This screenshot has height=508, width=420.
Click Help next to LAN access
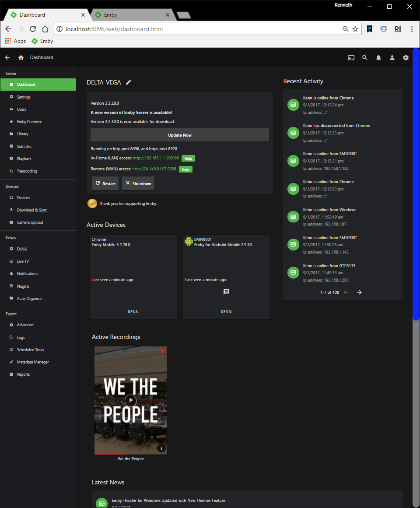click(x=188, y=159)
